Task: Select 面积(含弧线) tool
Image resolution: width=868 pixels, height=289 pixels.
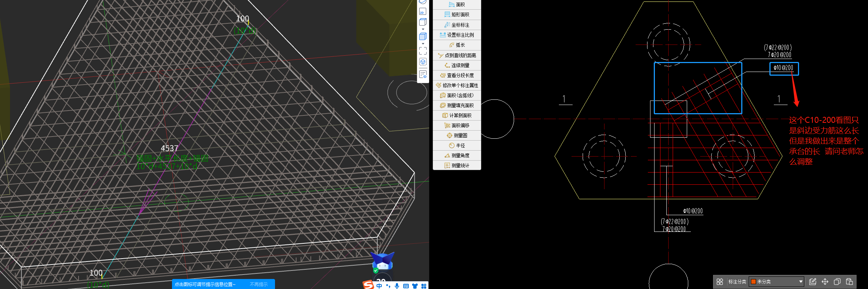Action: [x=457, y=95]
